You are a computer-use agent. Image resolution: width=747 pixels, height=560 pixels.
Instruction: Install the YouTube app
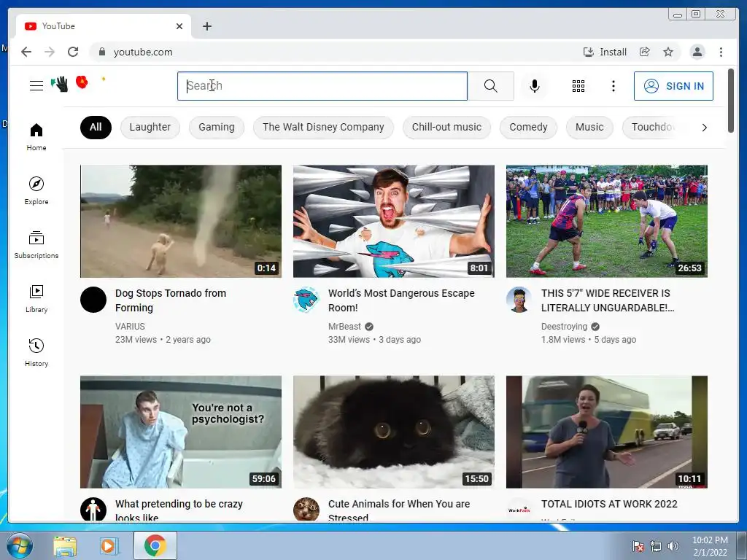coord(605,52)
